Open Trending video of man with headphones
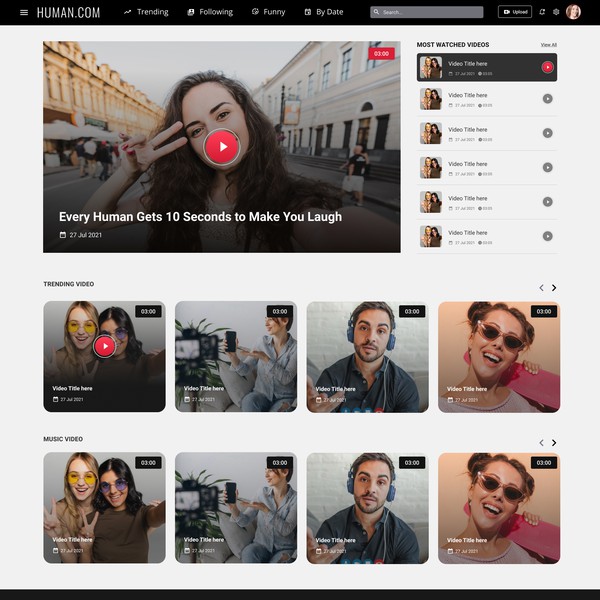The image size is (600, 600). tap(367, 357)
